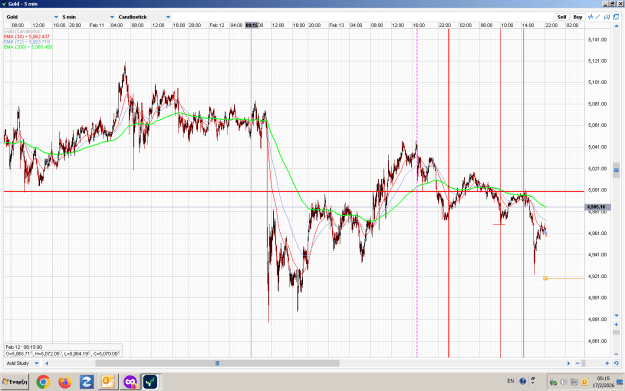Viewport: 625px width, 391px height.
Task: Click the safely remove hardware tray icon
Action: (x=553, y=382)
